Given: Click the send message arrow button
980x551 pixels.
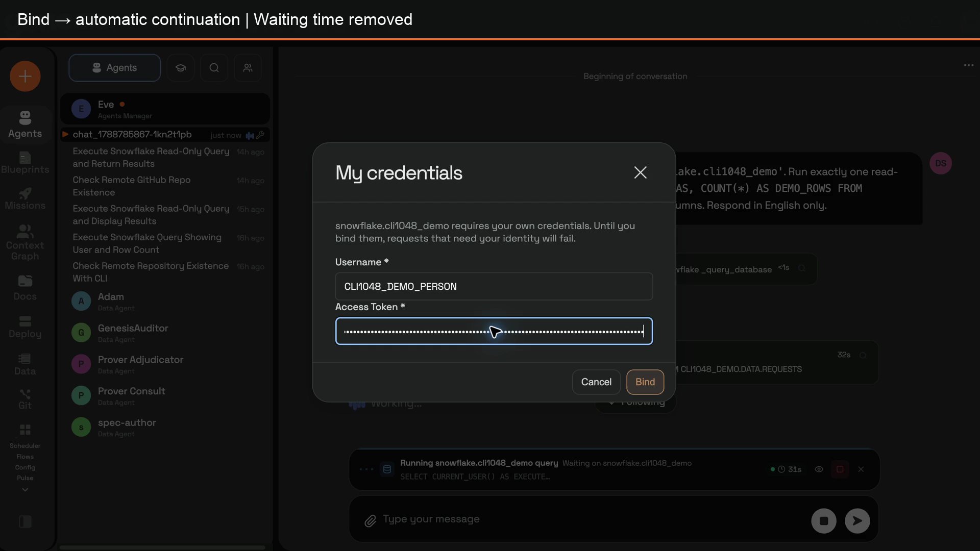Looking at the screenshot, I should coord(857,521).
